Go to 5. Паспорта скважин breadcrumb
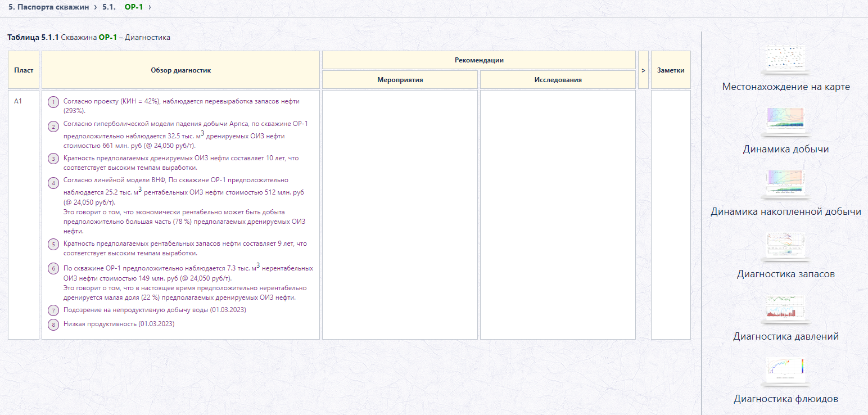Screen dimensions: 868x415 point(48,7)
